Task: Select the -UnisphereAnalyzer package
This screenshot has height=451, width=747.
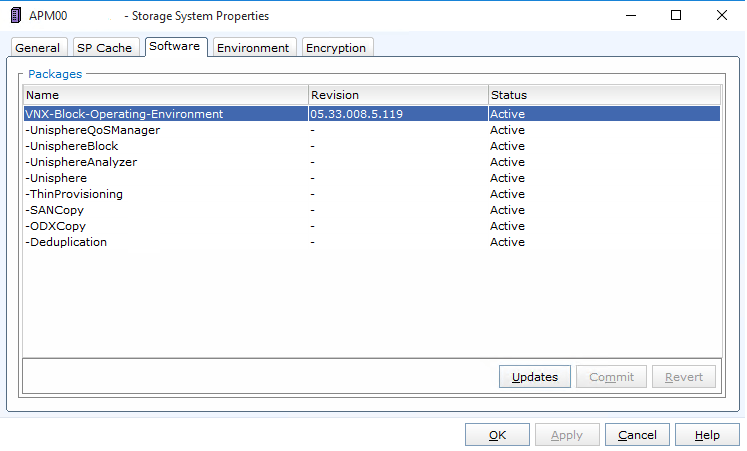Action: pyautogui.click(x=372, y=162)
